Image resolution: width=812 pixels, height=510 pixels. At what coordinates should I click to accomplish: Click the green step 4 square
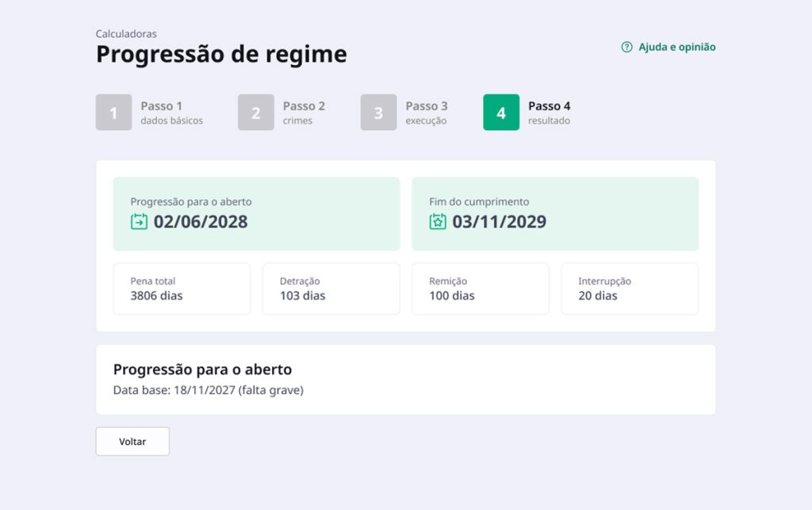pyautogui.click(x=501, y=113)
